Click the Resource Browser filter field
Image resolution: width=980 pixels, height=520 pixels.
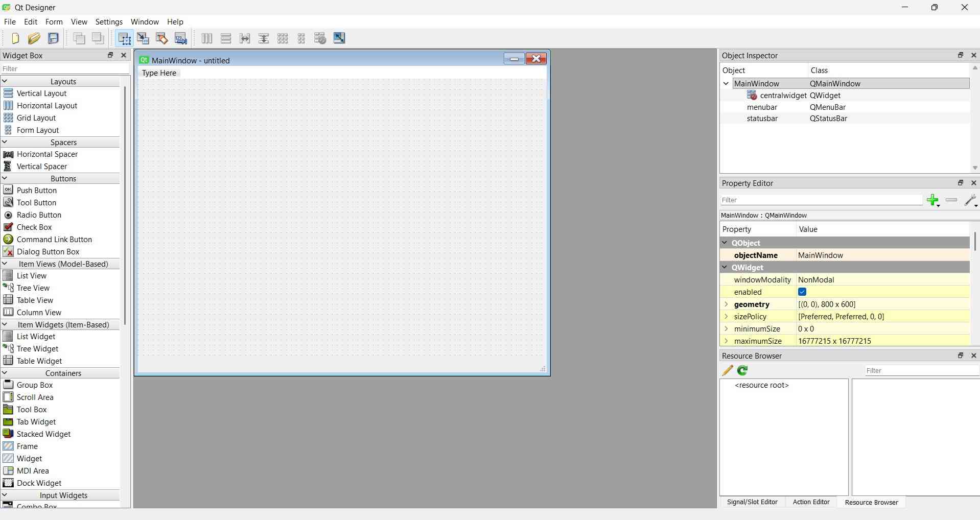922,371
